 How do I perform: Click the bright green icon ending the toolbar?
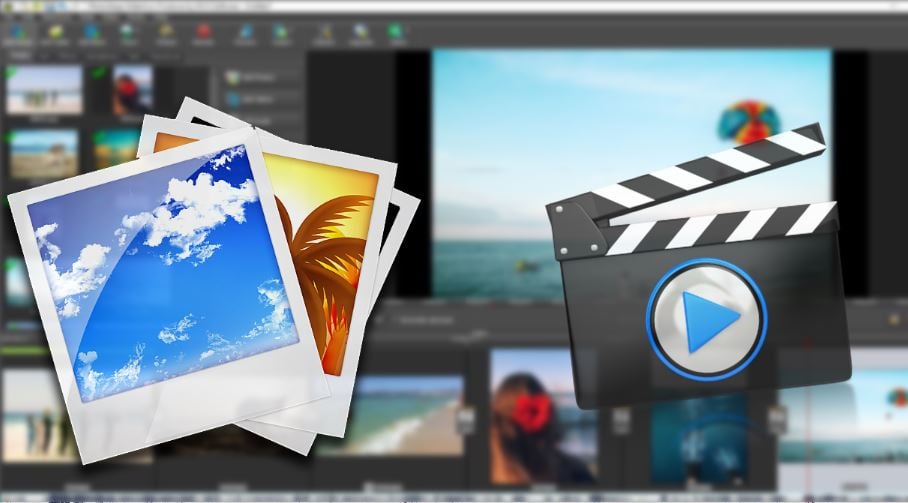click(397, 33)
